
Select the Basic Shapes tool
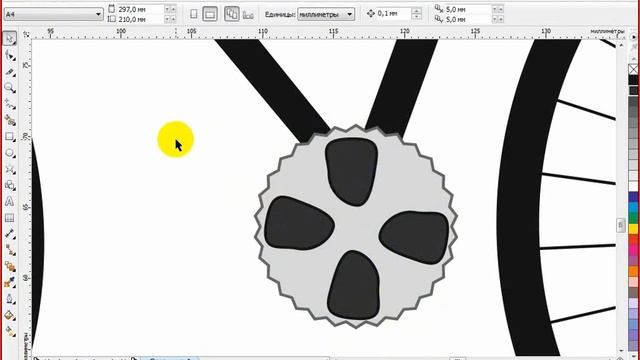[10, 185]
